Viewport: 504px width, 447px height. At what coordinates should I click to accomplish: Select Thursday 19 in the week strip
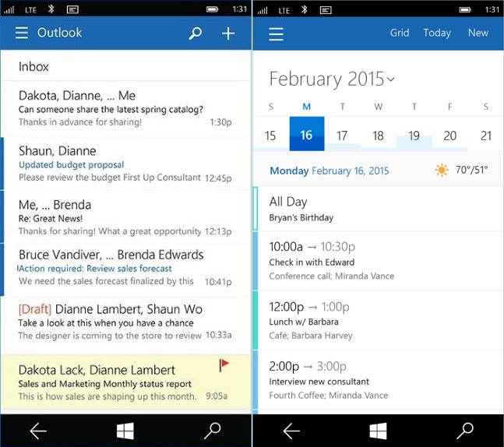click(x=414, y=134)
